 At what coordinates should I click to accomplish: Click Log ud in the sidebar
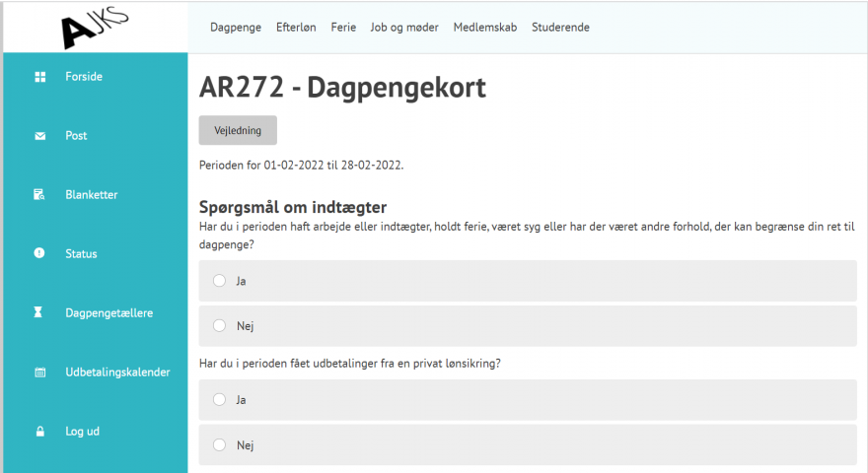click(82, 432)
